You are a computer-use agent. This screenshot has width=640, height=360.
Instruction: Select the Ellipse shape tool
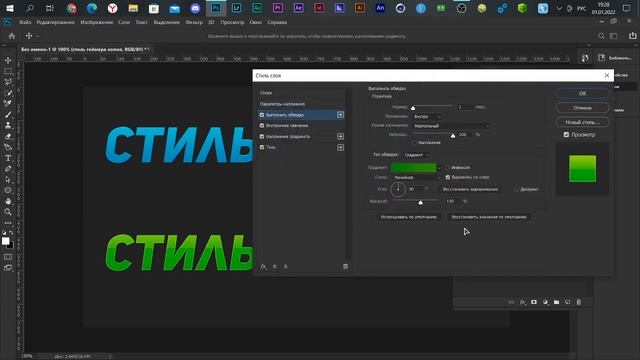pyautogui.click(x=8, y=190)
